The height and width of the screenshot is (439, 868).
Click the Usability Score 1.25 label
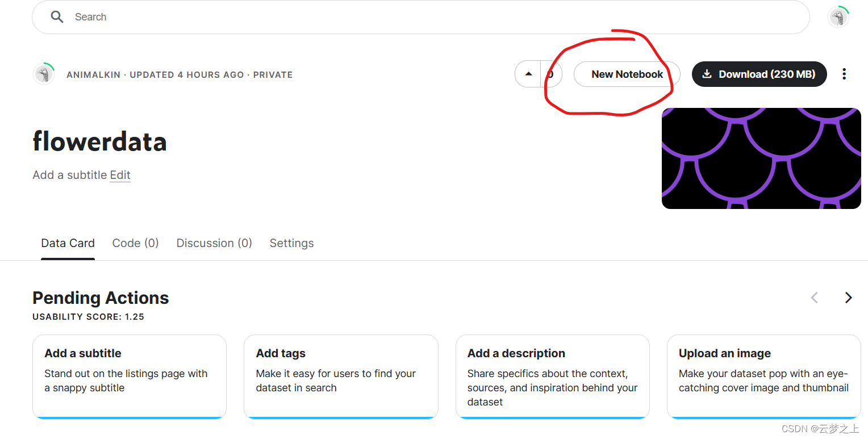tap(88, 317)
